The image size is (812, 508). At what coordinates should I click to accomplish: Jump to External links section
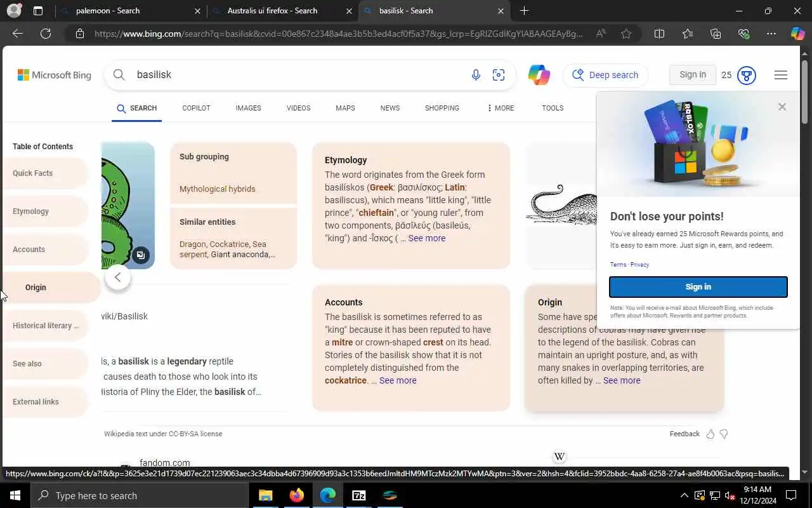pos(44,402)
